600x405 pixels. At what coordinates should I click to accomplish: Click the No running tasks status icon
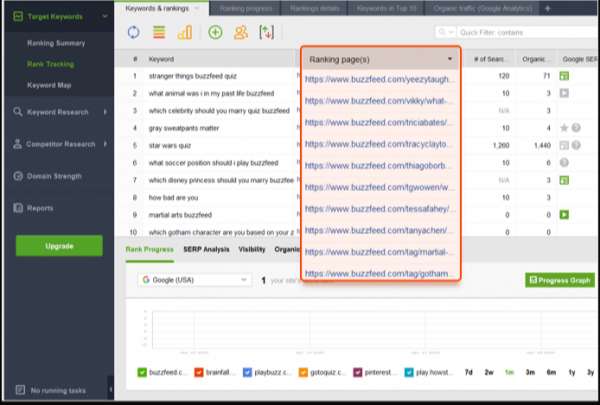[x=20, y=390]
